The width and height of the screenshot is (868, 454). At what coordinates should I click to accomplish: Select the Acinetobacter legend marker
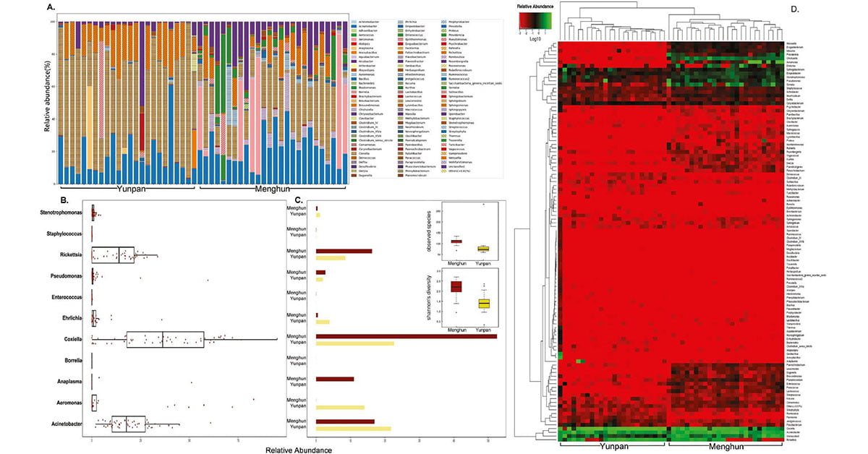pyautogui.click(x=352, y=26)
